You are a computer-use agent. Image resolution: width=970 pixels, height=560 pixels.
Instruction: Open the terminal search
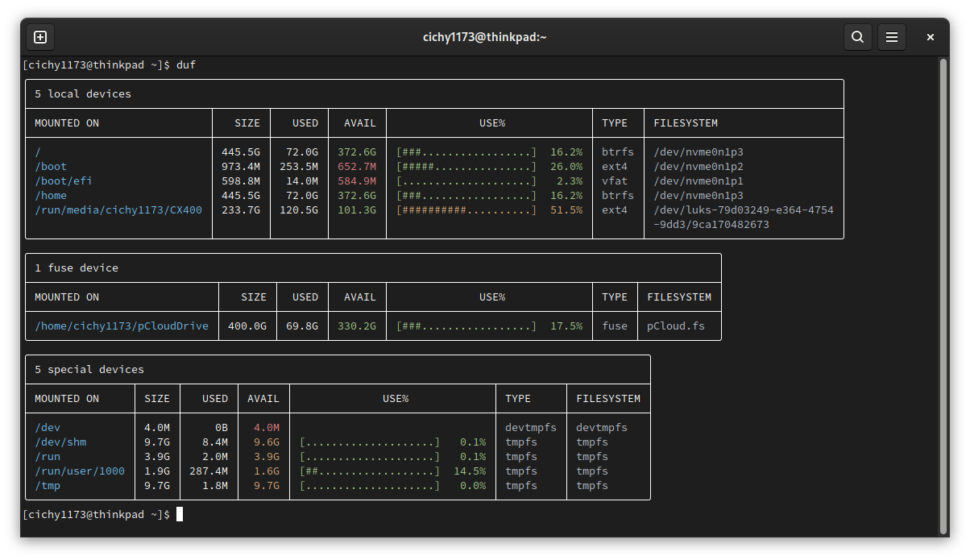click(858, 37)
